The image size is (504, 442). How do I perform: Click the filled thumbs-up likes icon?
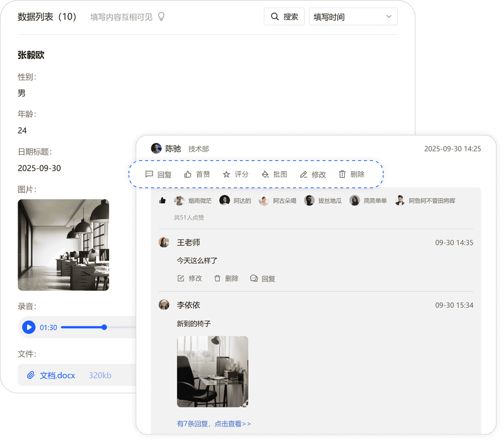(162, 201)
